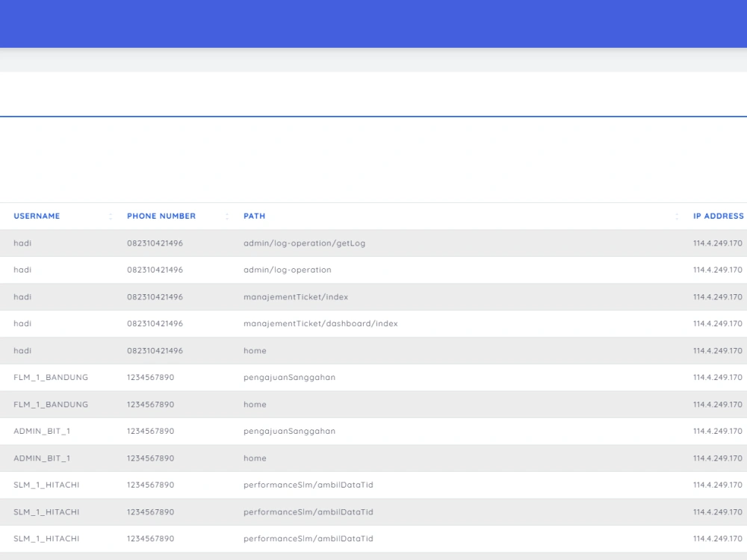Click FLM_1_BANDUNG in the pengajuanSanggahan row
The height and width of the screenshot is (560, 747).
(51, 378)
